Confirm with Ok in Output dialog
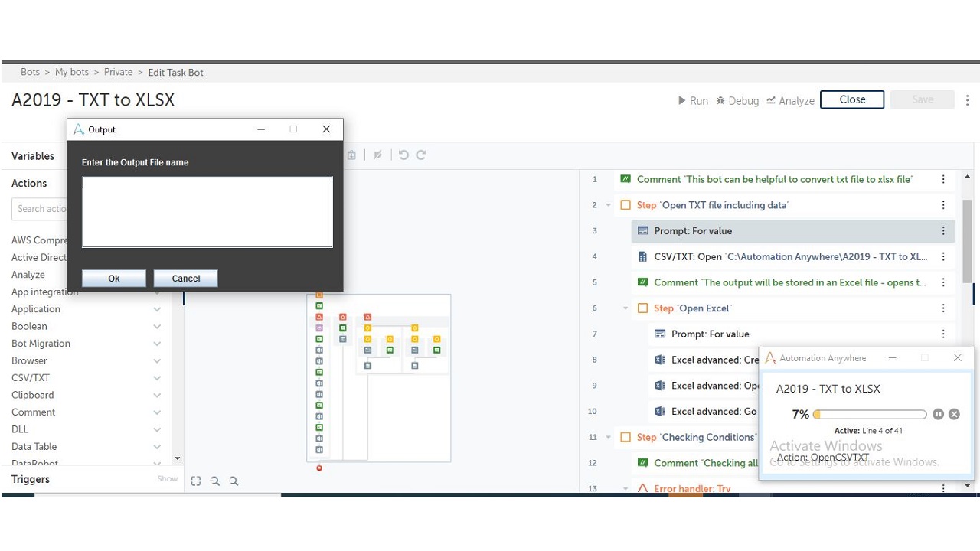980x551 pixels. tap(114, 279)
